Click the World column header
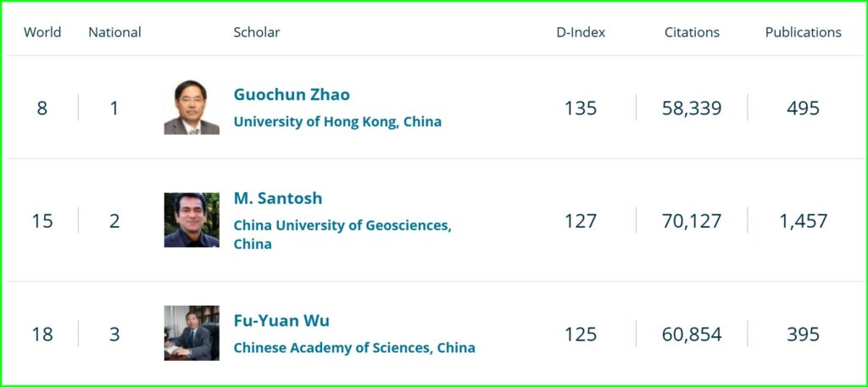The height and width of the screenshot is (387, 868). [42, 32]
